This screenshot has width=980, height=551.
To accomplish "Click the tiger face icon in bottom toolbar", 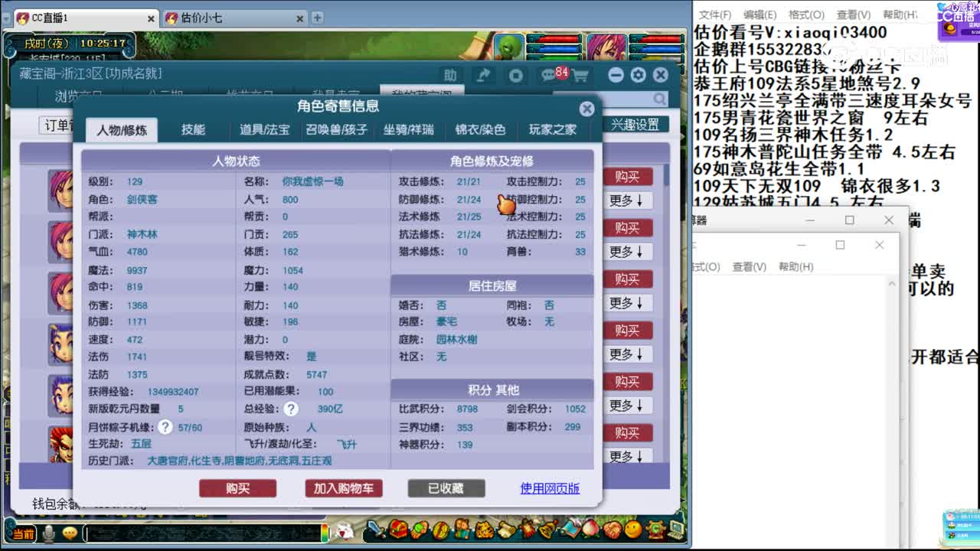I will [485, 529].
